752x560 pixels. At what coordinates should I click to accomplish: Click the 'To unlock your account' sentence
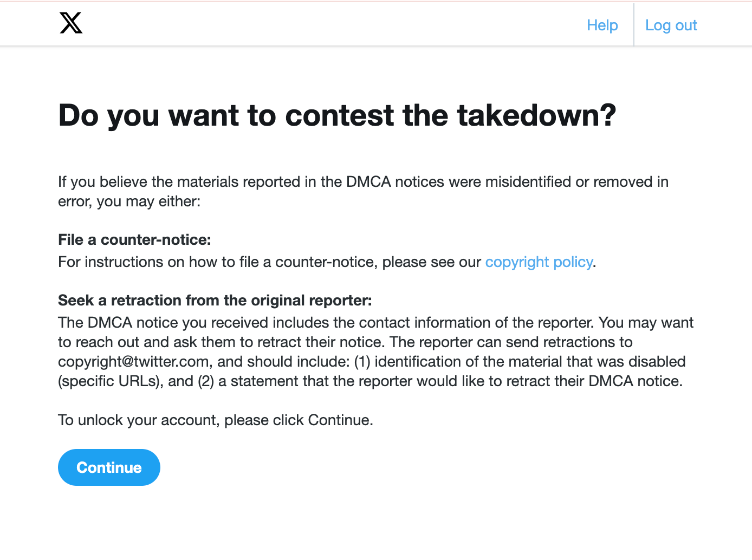pyautogui.click(x=216, y=420)
